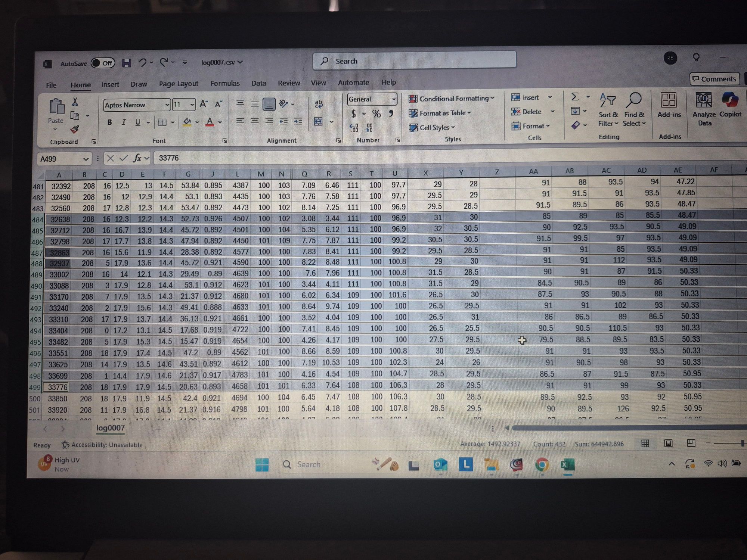
Task: Switch to the Formulas tab
Action: (225, 83)
